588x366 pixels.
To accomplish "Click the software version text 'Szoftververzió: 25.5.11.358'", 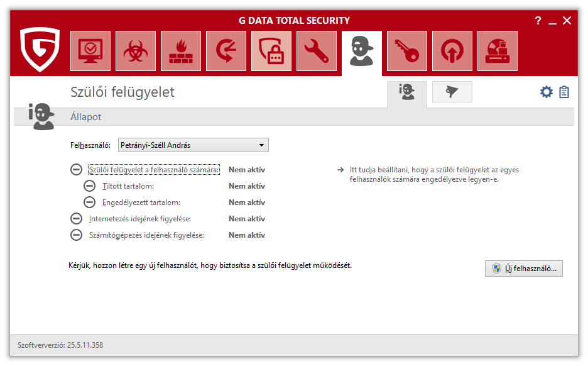I will 60,345.
